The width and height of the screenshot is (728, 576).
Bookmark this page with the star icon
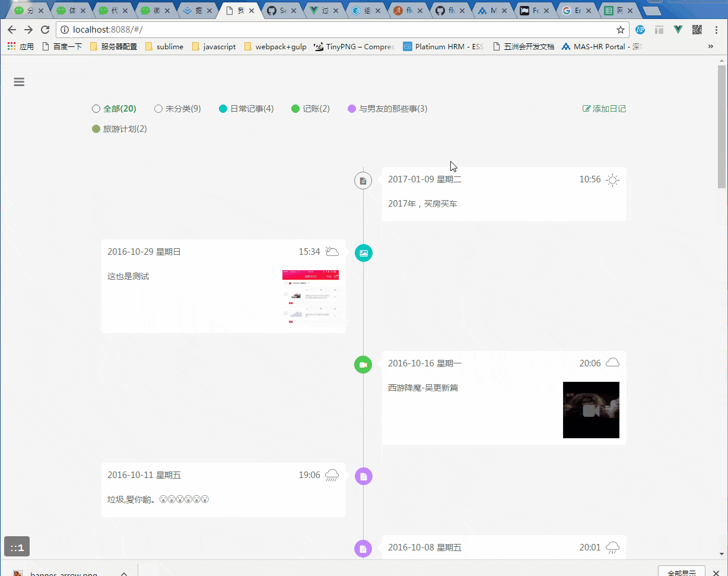621,30
